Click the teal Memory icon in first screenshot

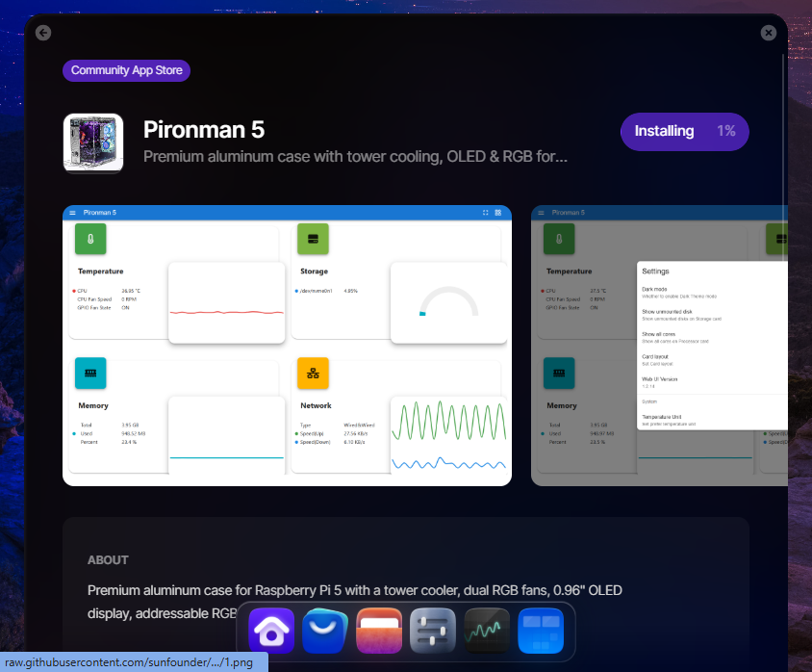pyautogui.click(x=90, y=373)
